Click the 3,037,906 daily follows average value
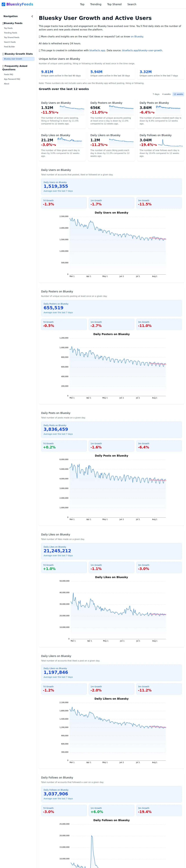 pyautogui.click(x=56, y=794)
